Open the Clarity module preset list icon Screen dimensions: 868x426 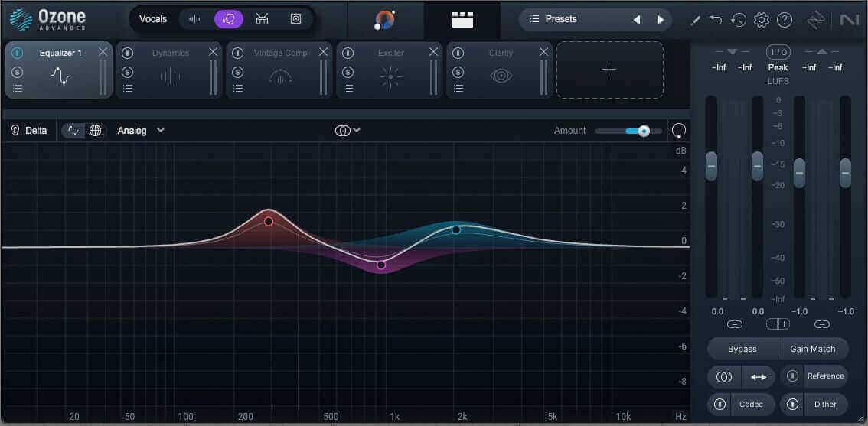pos(458,88)
